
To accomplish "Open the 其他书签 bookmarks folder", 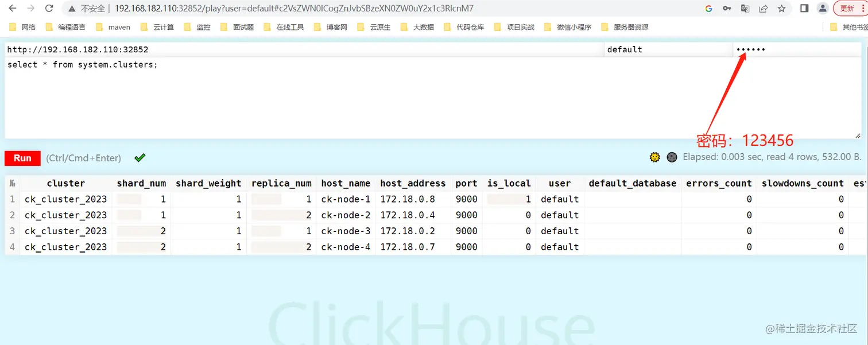I will (849, 27).
